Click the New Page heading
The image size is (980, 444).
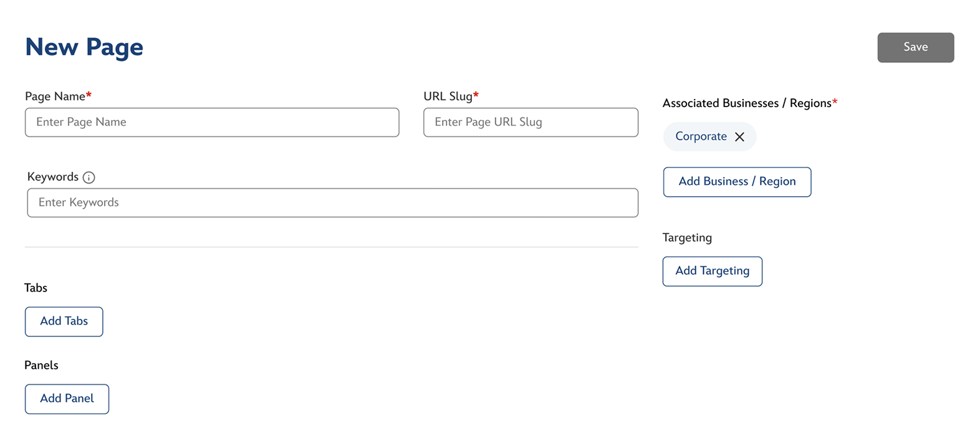pyautogui.click(x=84, y=47)
